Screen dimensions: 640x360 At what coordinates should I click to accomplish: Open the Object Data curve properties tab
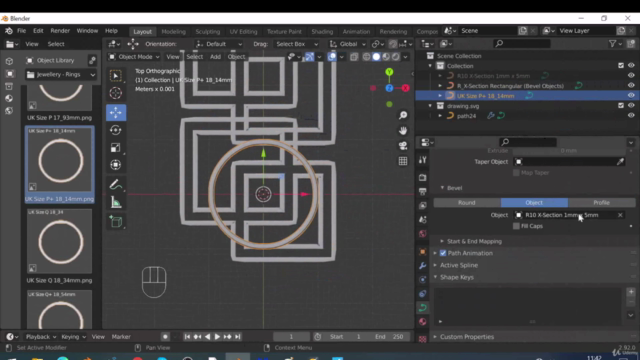[x=422, y=308]
